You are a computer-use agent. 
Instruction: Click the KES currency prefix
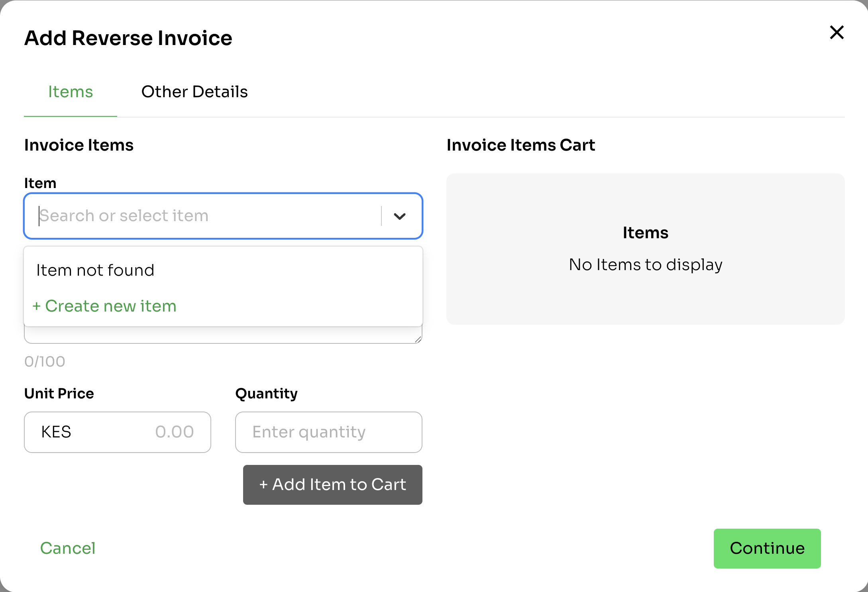[56, 432]
